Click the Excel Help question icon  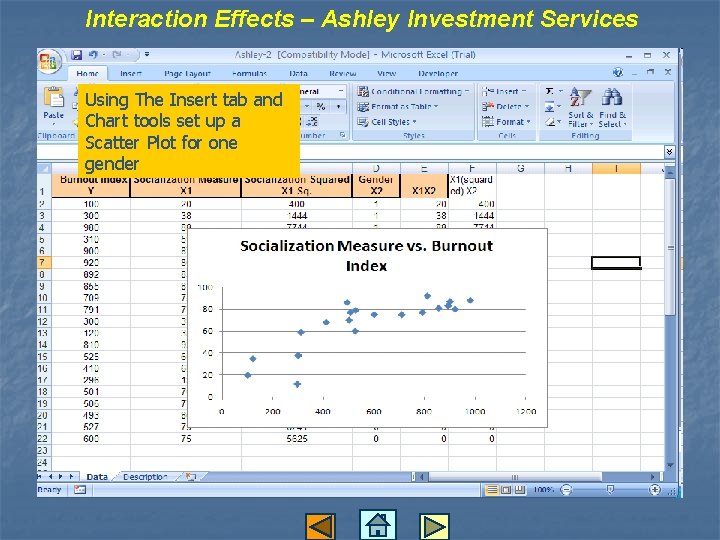618,72
